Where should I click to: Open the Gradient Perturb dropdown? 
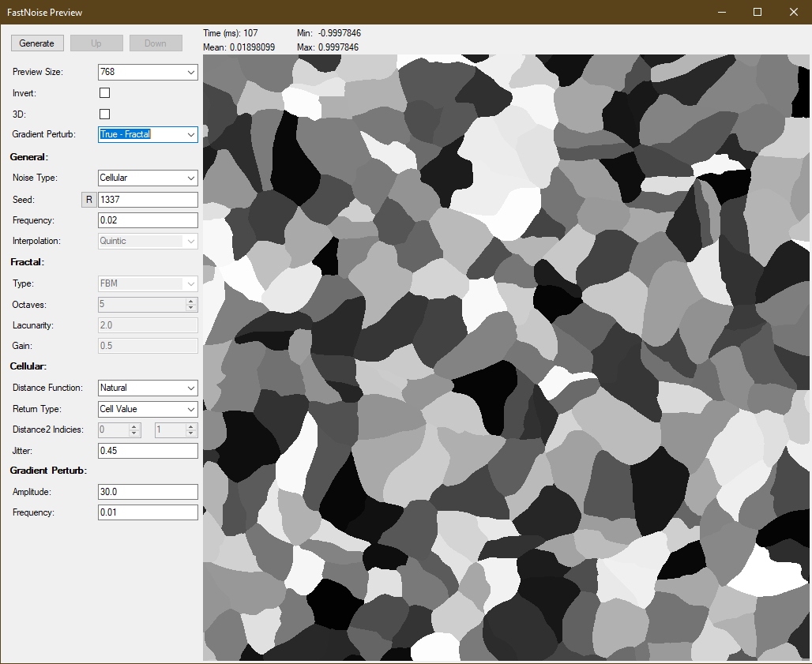click(148, 134)
